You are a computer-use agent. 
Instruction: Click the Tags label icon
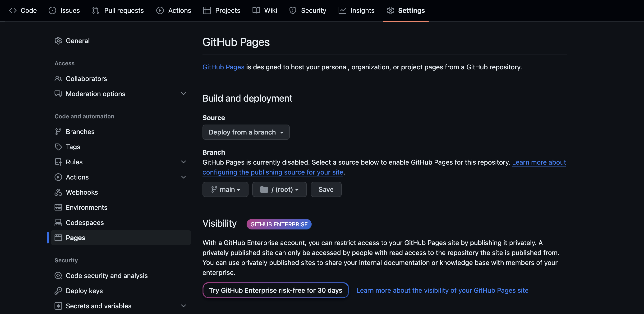(58, 147)
